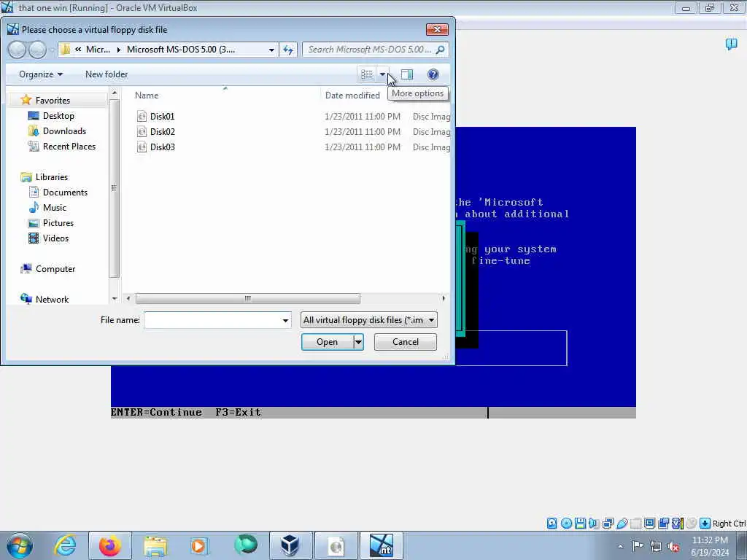
Task: Click the search magnifier icon
Action: click(x=440, y=50)
